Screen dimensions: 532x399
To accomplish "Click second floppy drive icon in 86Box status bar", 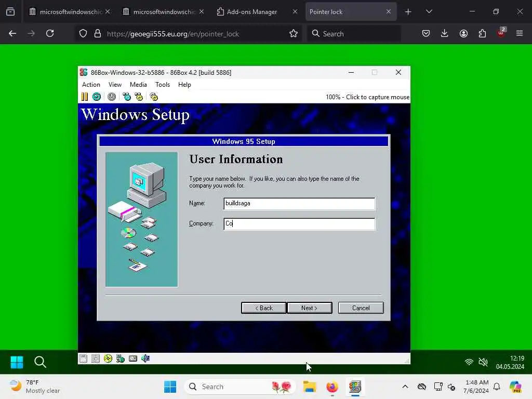I will click(x=96, y=358).
